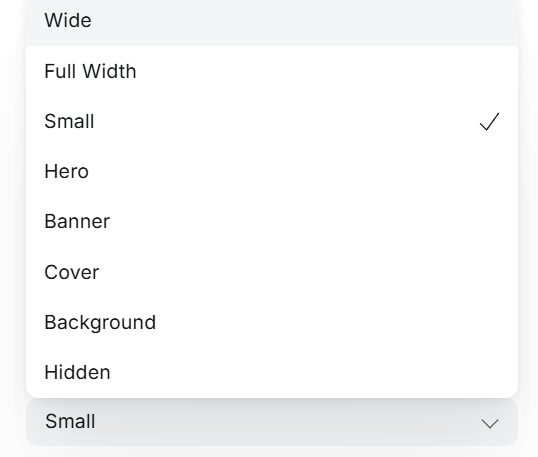The width and height of the screenshot is (538, 457).
Task: Click the highlighted Wide row at the list top
Action: [272, 21]
